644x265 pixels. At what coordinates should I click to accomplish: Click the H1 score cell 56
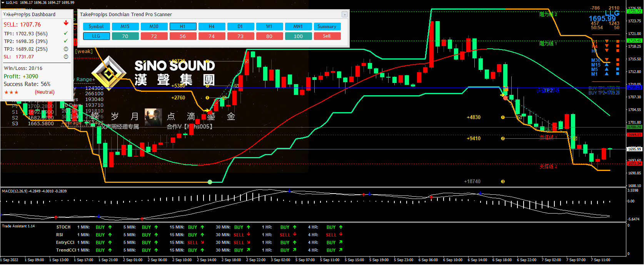coord(183,36)
